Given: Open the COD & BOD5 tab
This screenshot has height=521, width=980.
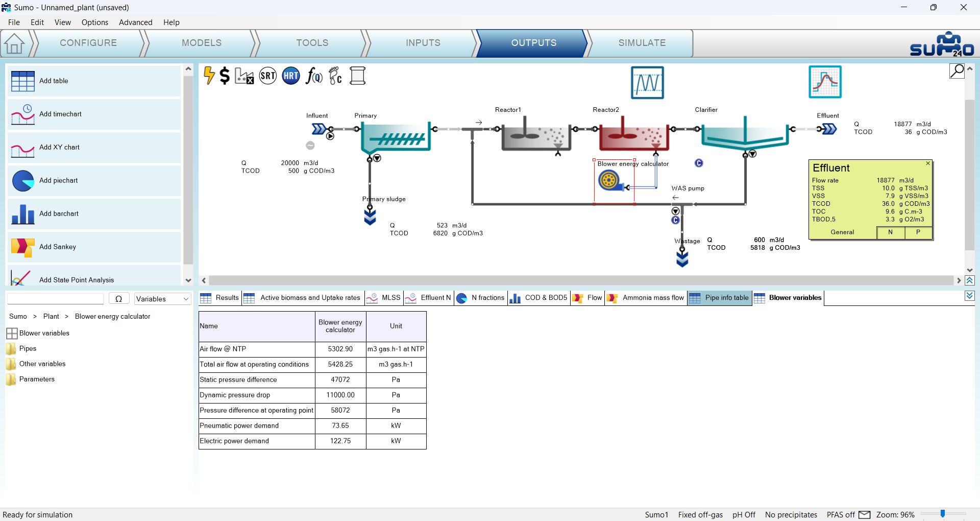Looking at the screenshot, I should tap(539, 298).
